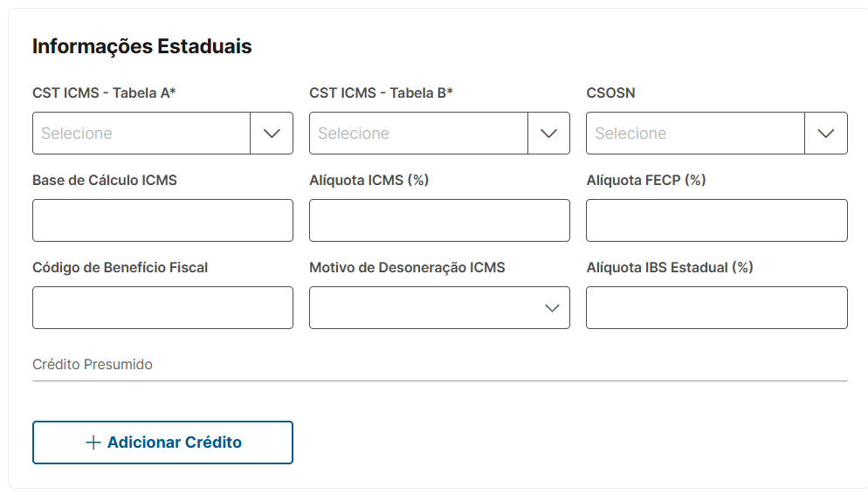Open the CST ICMS - Tabela B select box
The height and width of the screenshot is (494, 868).
(418, 134)
